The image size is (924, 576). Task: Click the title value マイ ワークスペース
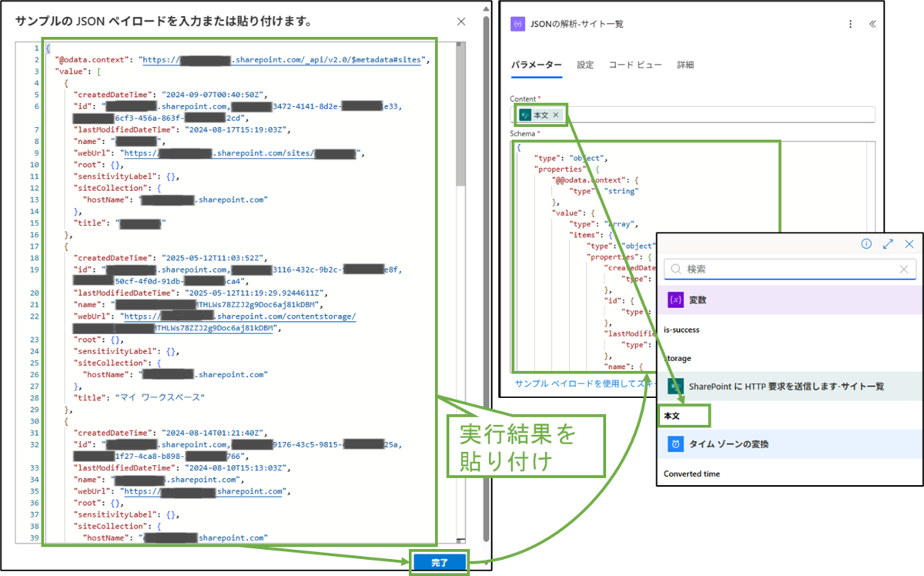pos(160,397)
